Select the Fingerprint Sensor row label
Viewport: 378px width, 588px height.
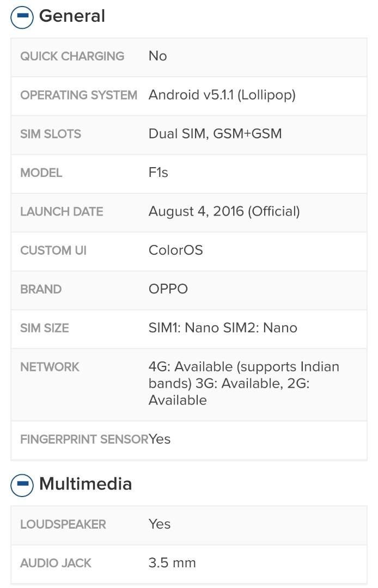(84, 439)
